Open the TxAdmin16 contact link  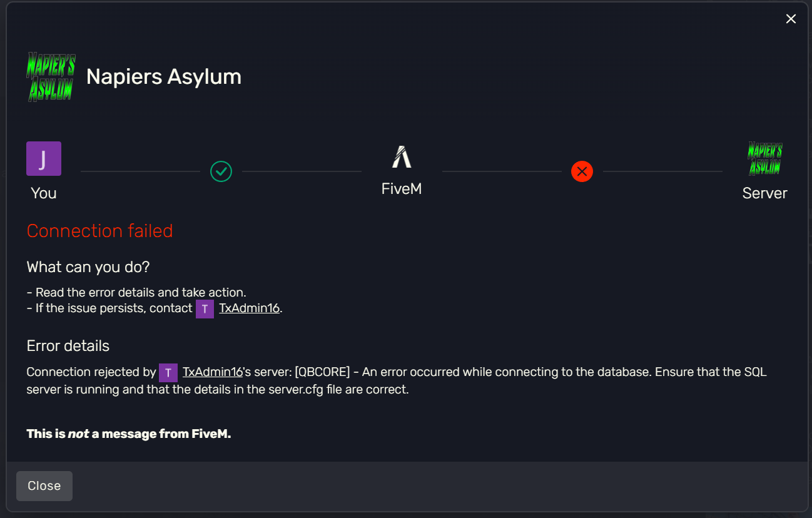click(248, 308)
